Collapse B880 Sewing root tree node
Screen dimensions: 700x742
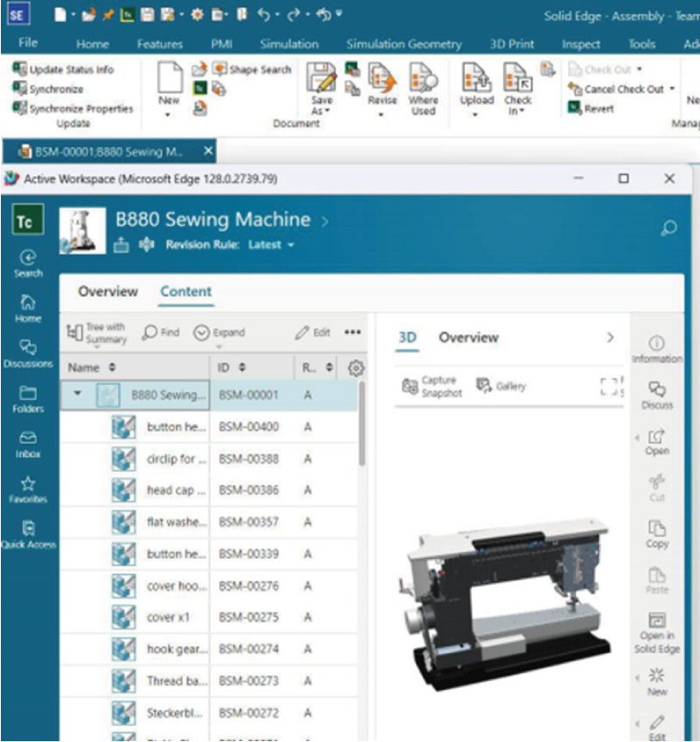pos(78,394)
